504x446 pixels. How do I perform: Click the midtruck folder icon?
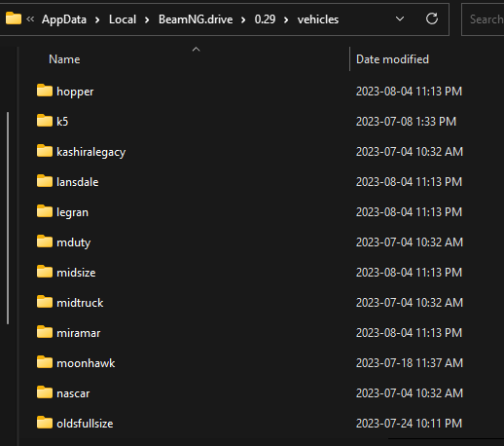point(45,302)
